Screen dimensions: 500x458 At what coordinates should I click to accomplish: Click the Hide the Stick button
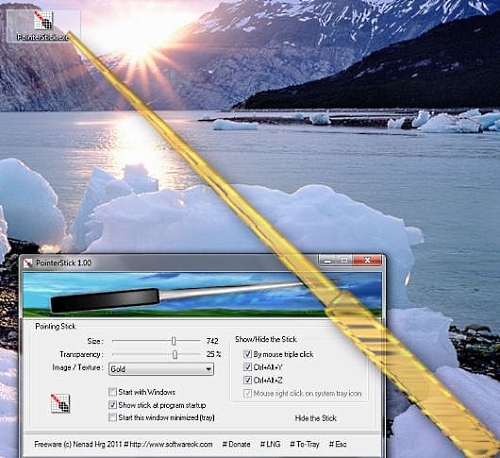pyautogui.click(x=316, y=418)
